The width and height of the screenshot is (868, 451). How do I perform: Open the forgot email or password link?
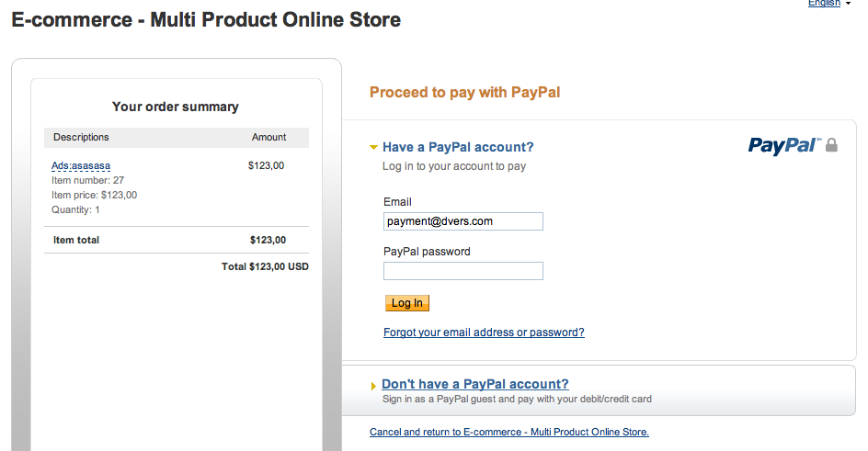[x=484, y=333]
